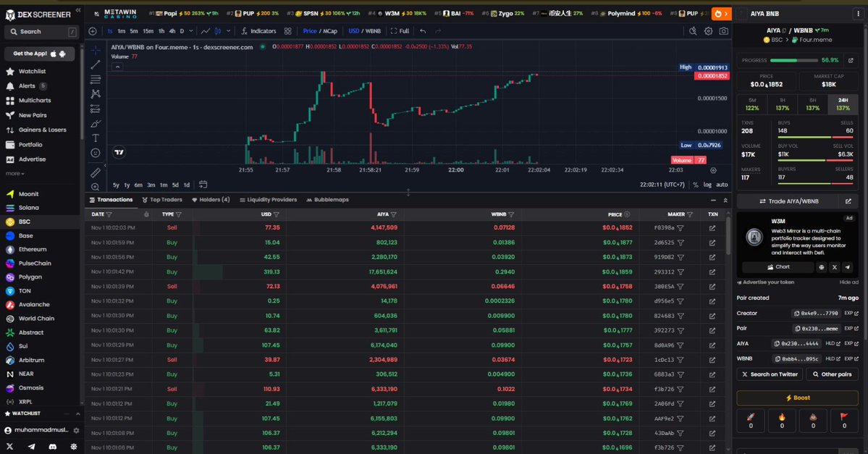Select the trend line drawing tool

[96, 64]
